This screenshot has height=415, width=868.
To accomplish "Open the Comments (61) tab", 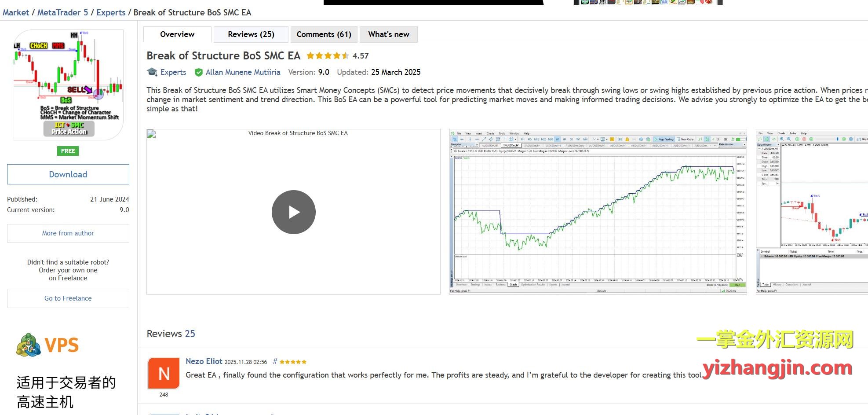I will pyautogui.click(x=324, y=34).
